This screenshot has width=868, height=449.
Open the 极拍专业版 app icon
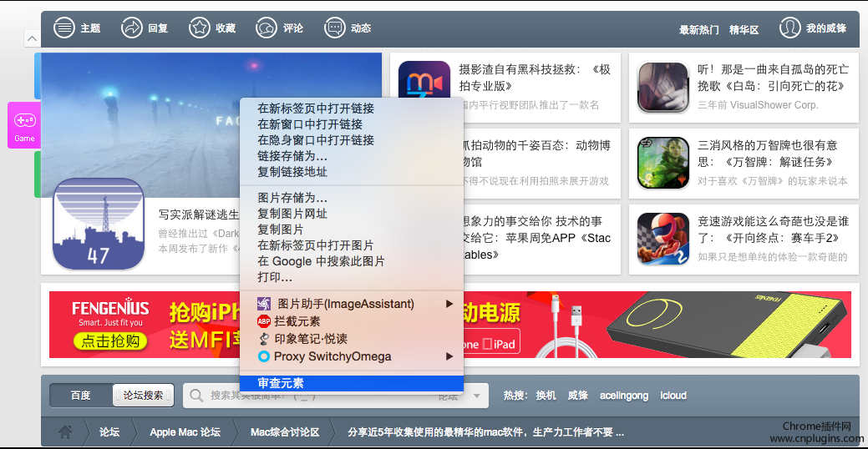(424, 80)
